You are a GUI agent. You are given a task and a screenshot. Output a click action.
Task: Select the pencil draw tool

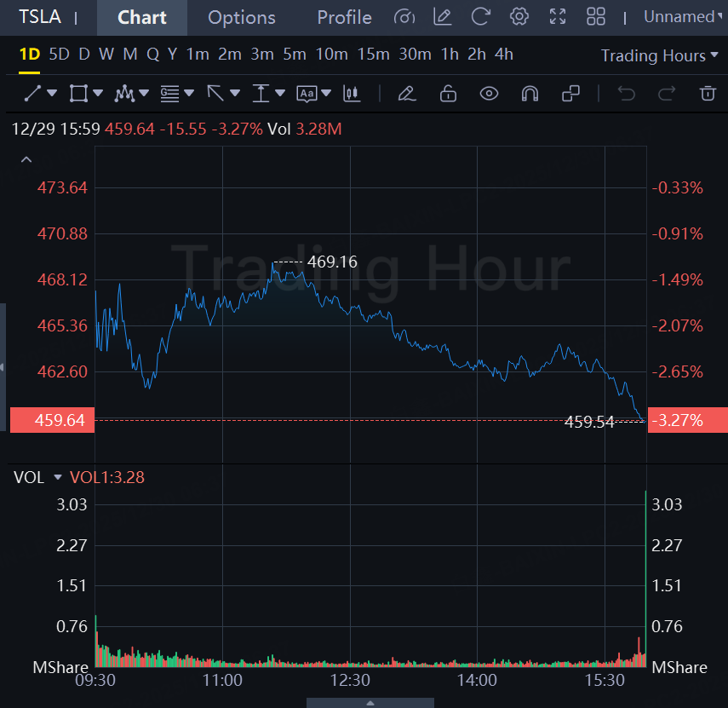click(x=406, y=93)
